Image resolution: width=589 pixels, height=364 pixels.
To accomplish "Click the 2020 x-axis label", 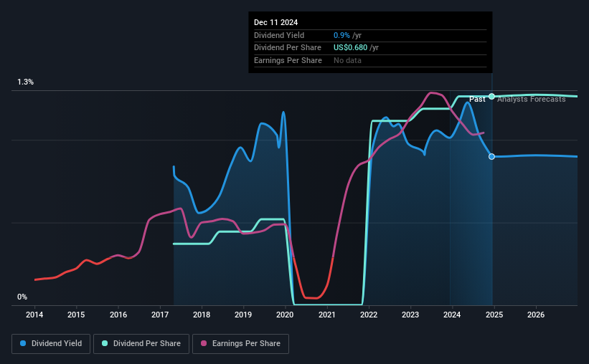I will (285, 315).
